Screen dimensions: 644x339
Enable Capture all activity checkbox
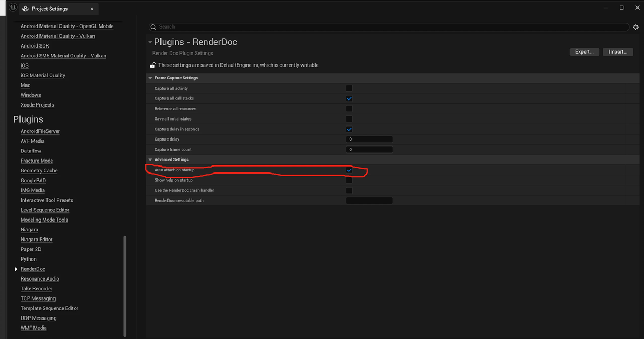(x=349, y=88)
